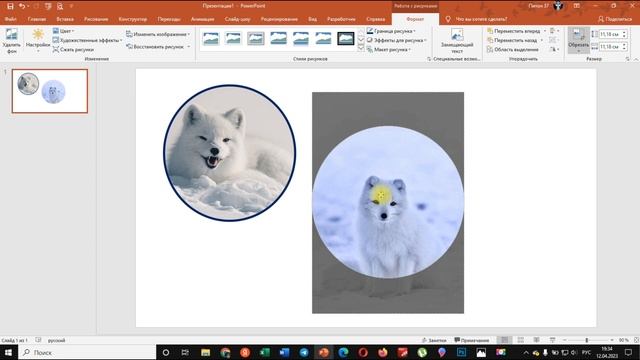Increase picture height with stepper
The height and width of the screenshot is (360, 640).
[x=624, y=33]
